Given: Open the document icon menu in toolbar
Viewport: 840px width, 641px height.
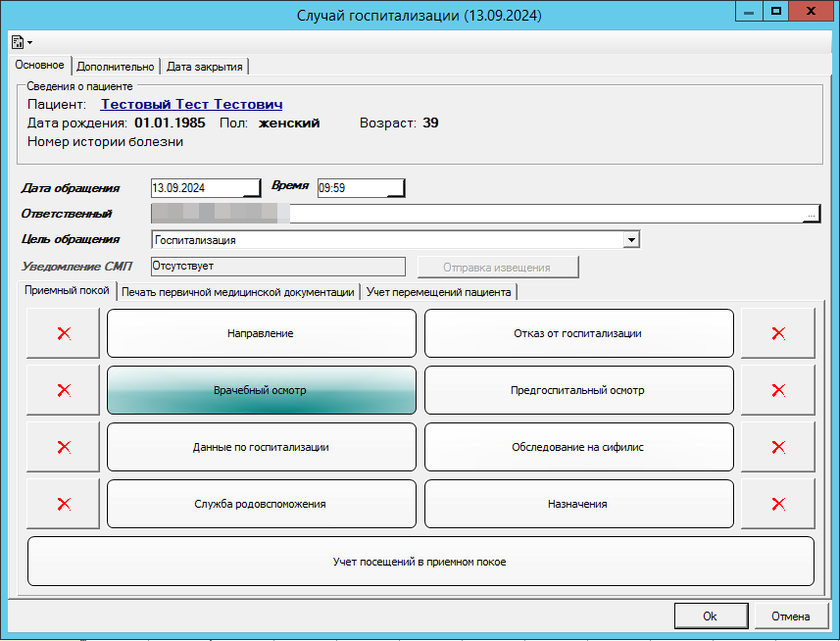Looking at the screenshot, I should point(22,42).
